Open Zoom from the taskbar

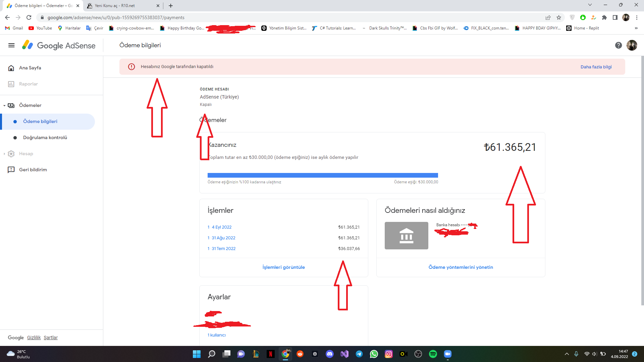click(448, 354)
